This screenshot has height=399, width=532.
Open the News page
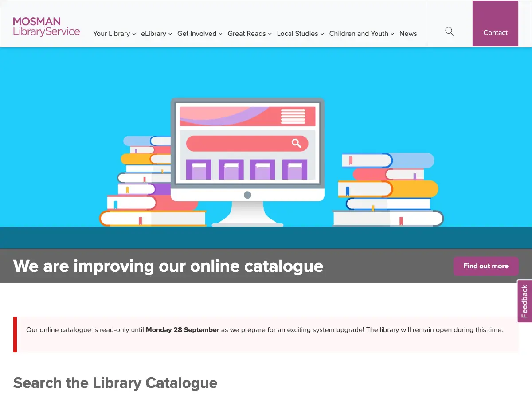coord(408,34)
